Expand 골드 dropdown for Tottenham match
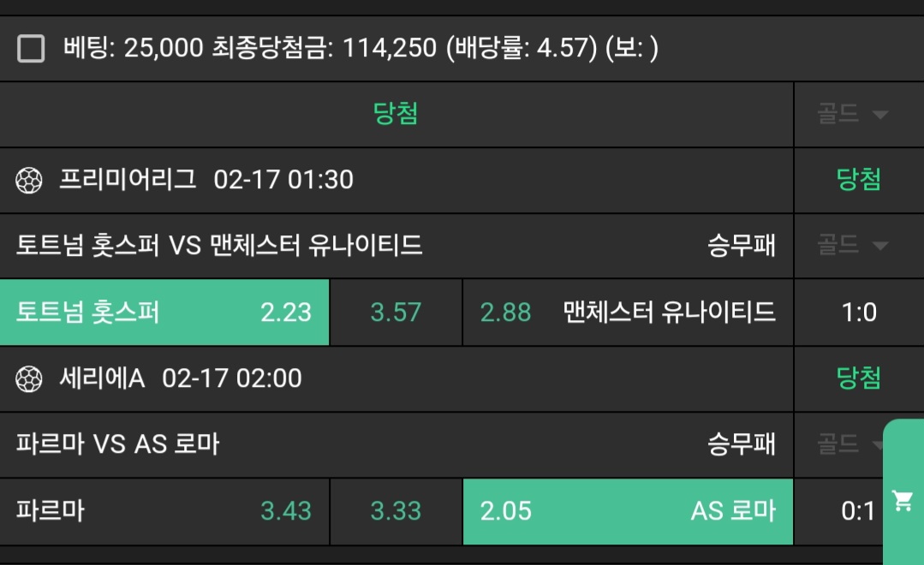The height and width of the screenshot is (565, 924). (852, 247)
